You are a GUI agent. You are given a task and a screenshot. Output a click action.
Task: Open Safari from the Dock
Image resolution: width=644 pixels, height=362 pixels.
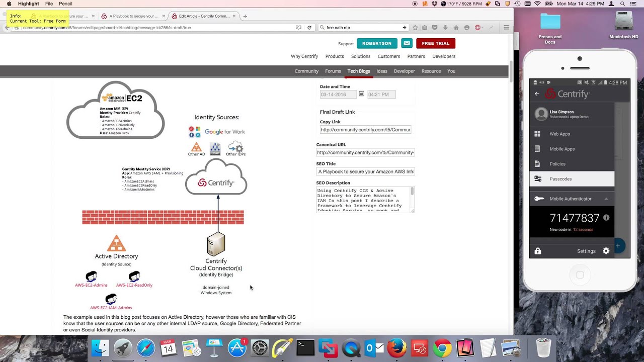tap(146, 348)
